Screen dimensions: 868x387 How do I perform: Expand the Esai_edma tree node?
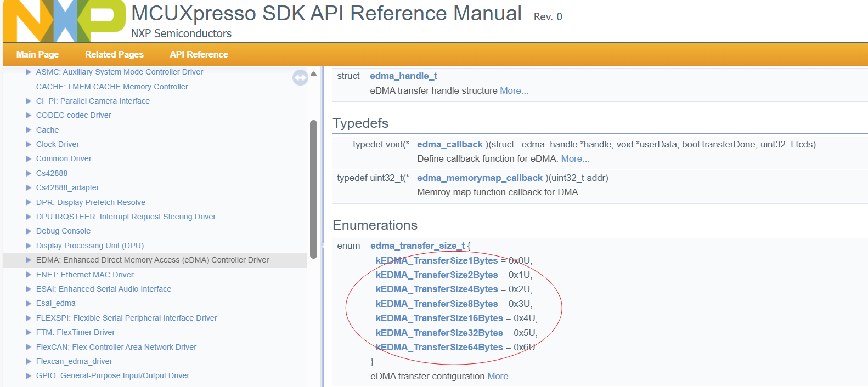click(x=29, y=303)
